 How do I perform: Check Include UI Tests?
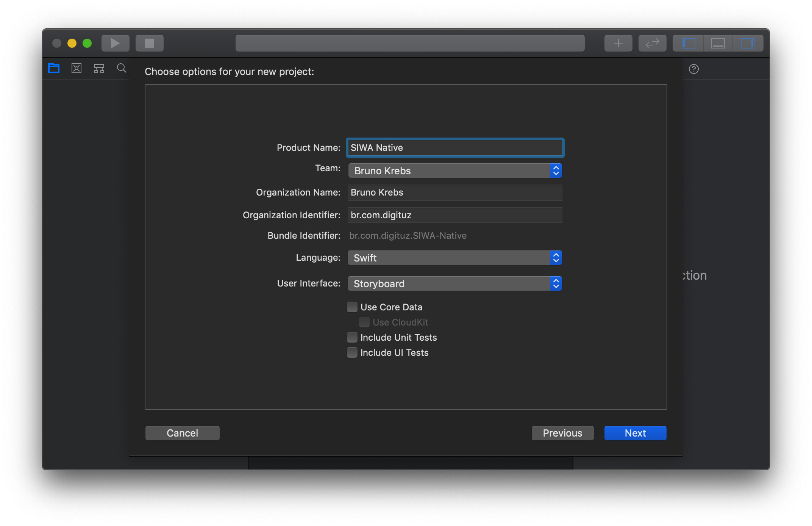tap(352, 352)
